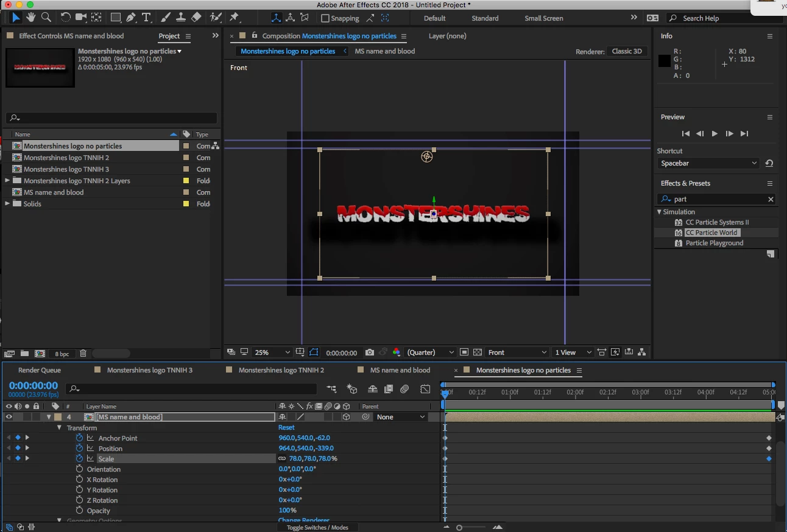Take a snapshot with camera icon
Screen dimensions: 787x532
click(370, 352)
